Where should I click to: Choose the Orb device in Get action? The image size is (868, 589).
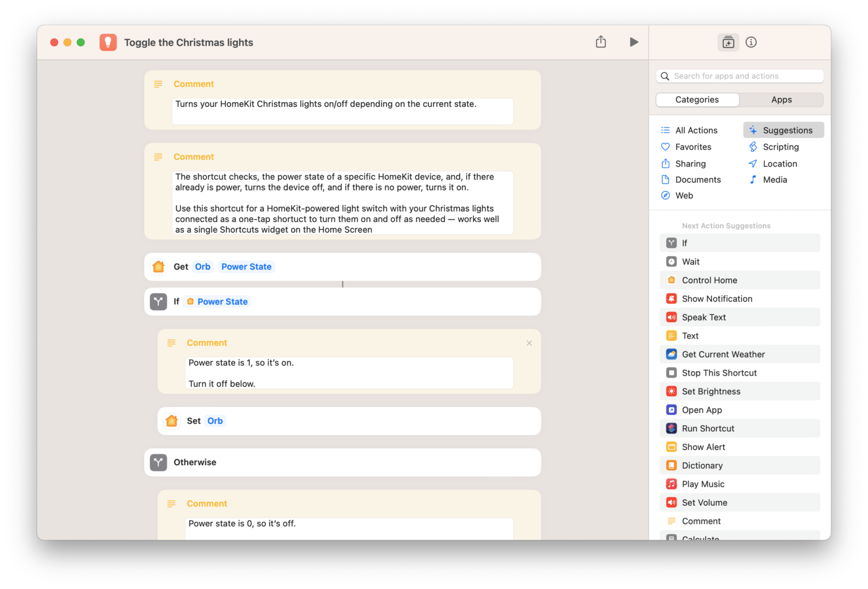coord(202,267)
